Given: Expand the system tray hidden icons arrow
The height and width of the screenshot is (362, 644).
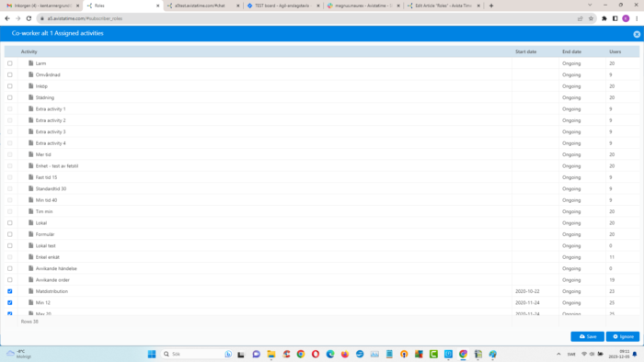Looking at the screenshot, I should tap(558, 354).
